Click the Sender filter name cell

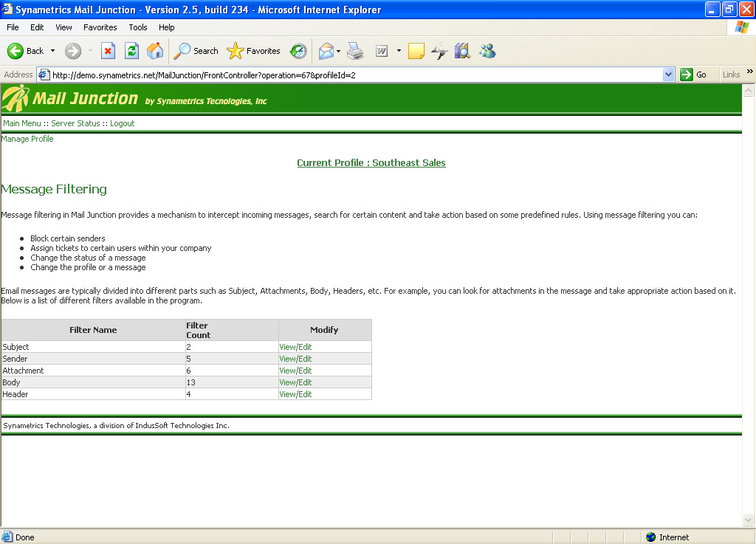[93, 359]
